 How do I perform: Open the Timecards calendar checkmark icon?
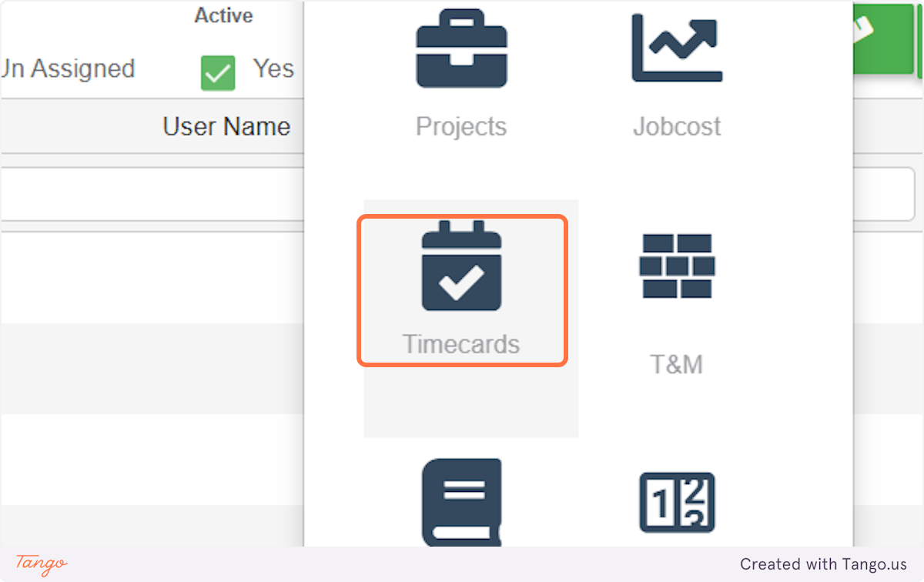(461, 266)
